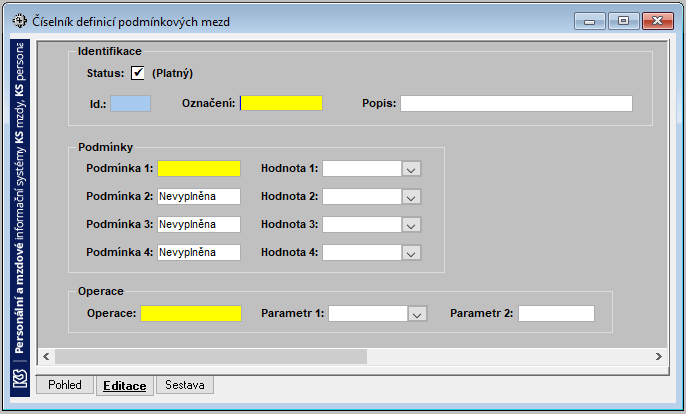Expand the Hodnota 4 dropdown arrow
The image size is (686, 414).
coord(411,253)
